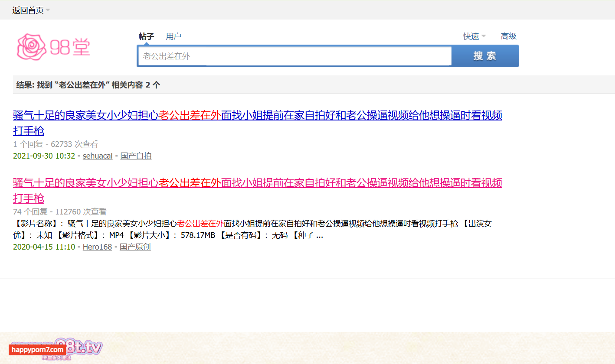Click the 2021-09-30 10:32 timestamp
This screenshot has width=615, height=364.
point(44,156)
